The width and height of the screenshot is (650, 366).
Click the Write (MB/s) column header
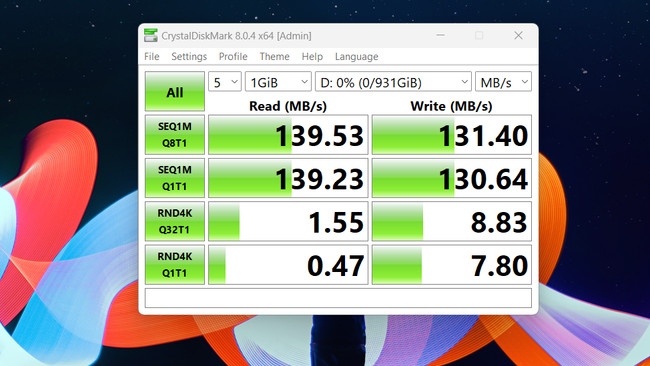(451, 106)
